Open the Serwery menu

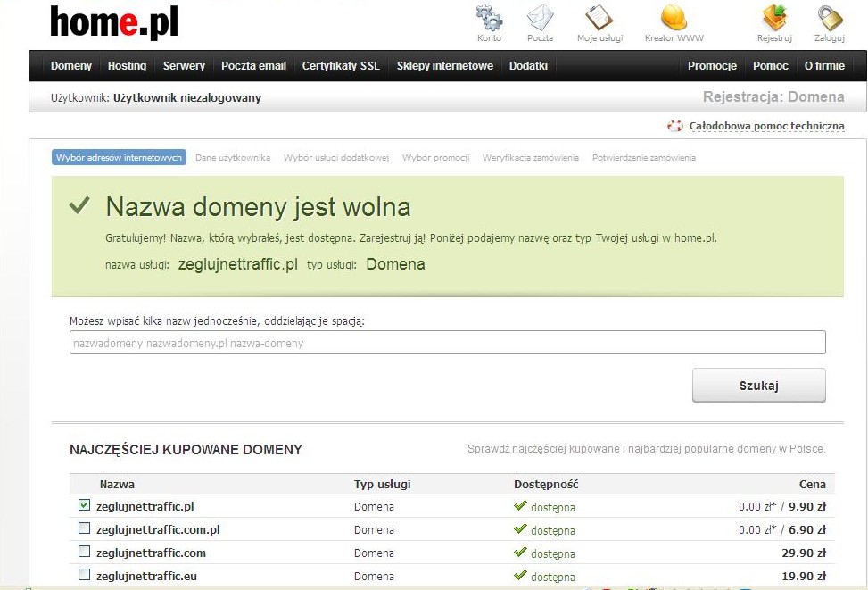(184, 65)
